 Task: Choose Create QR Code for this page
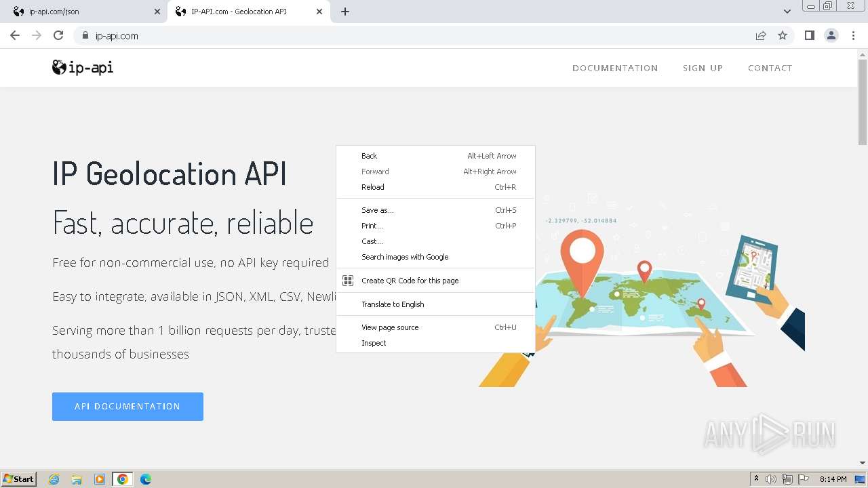[x=435, y=281]
